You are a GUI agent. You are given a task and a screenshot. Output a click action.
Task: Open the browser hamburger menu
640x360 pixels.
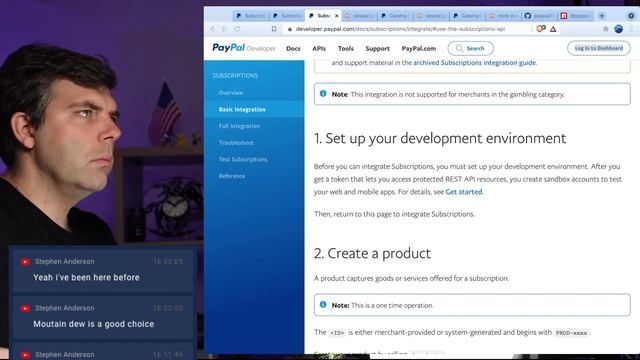631,29
